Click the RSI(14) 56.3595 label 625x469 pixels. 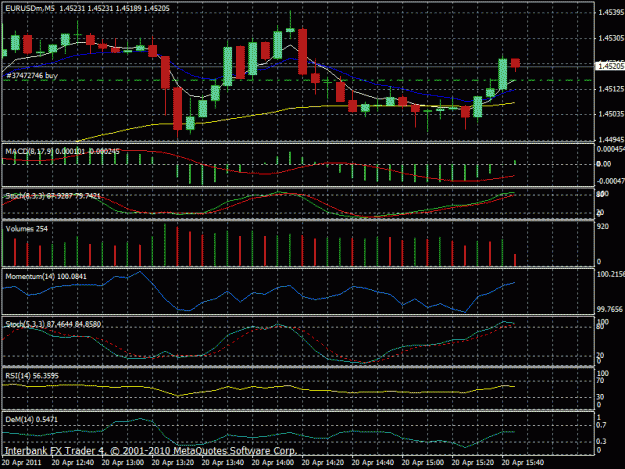[x=32, y=376]
